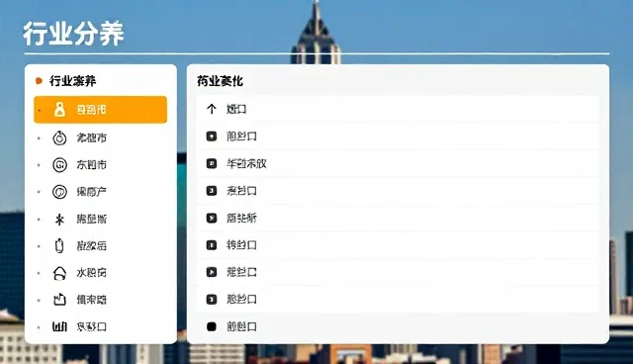The image size is (633, 364).
Task: Select the person icon in the orange highlighted row
Action: (x=59, y=110)
